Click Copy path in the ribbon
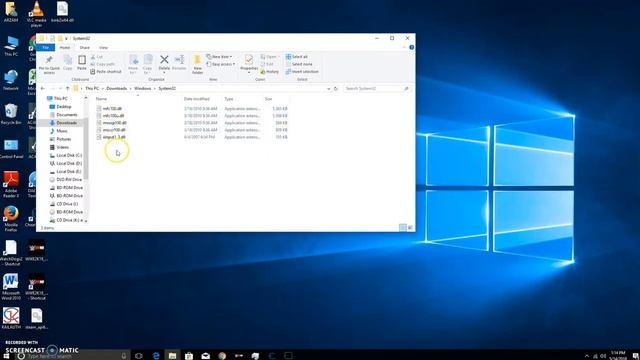Screen dimensions: 640x360 click(102, 64)
